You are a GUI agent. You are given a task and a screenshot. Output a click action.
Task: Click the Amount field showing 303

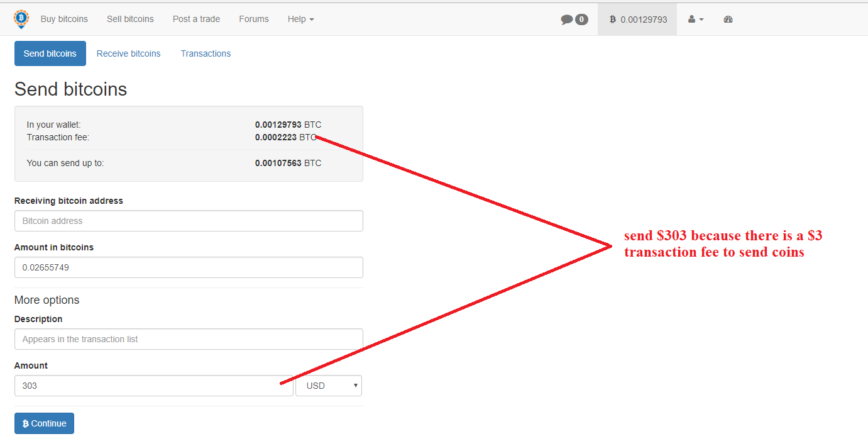coord(153,386)
